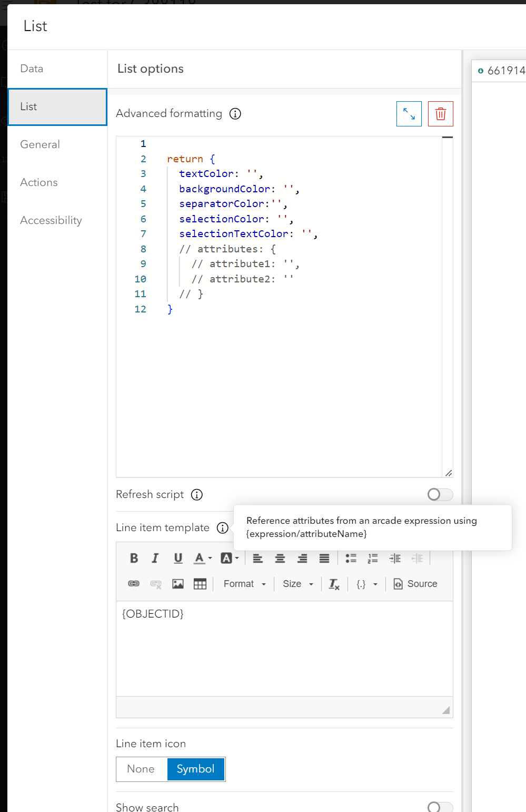The width and height of the screenshot is (526, 812).
Task: Apply a bulleted list to the template
Action: tap(351, 557)
